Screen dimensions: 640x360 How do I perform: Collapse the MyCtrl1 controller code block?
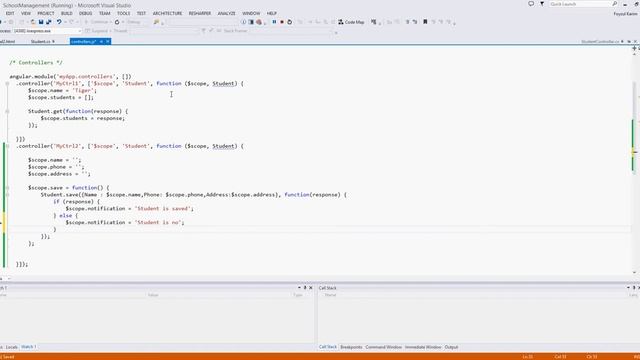point(7,84)
